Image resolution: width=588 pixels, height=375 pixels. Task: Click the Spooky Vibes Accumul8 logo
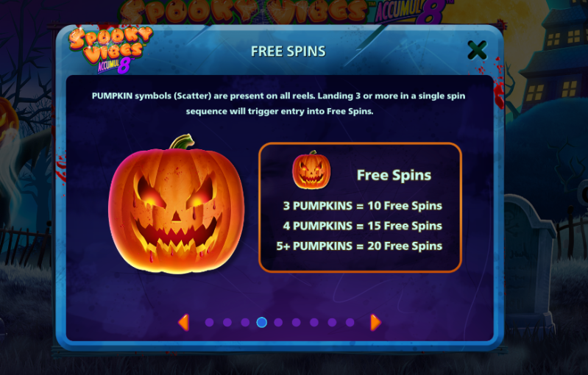110,50
